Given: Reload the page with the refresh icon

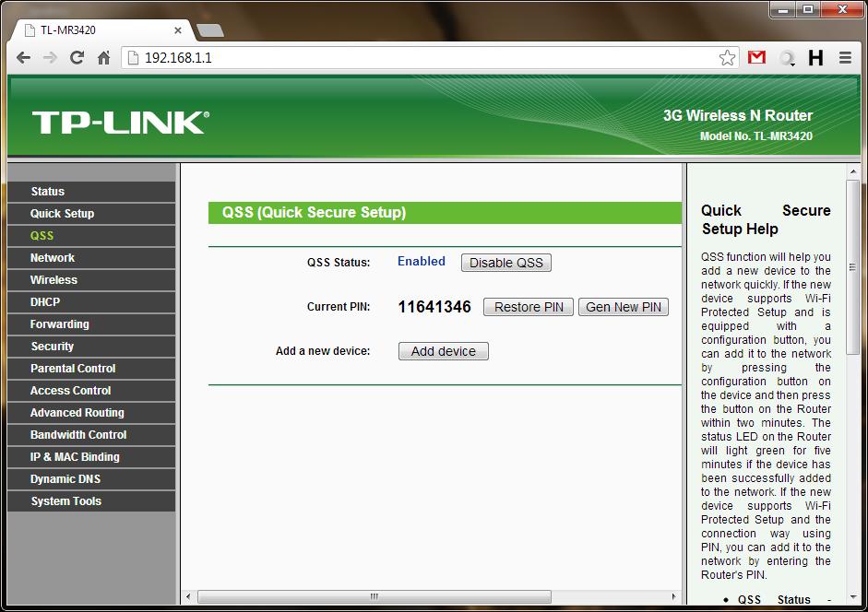Looking at the screenshot, I should (x=77, y=57).
